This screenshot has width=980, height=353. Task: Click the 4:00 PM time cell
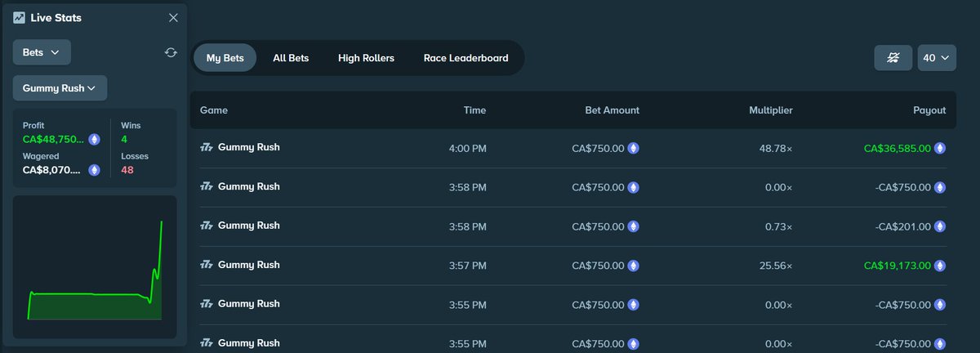(x=467, y=149)
